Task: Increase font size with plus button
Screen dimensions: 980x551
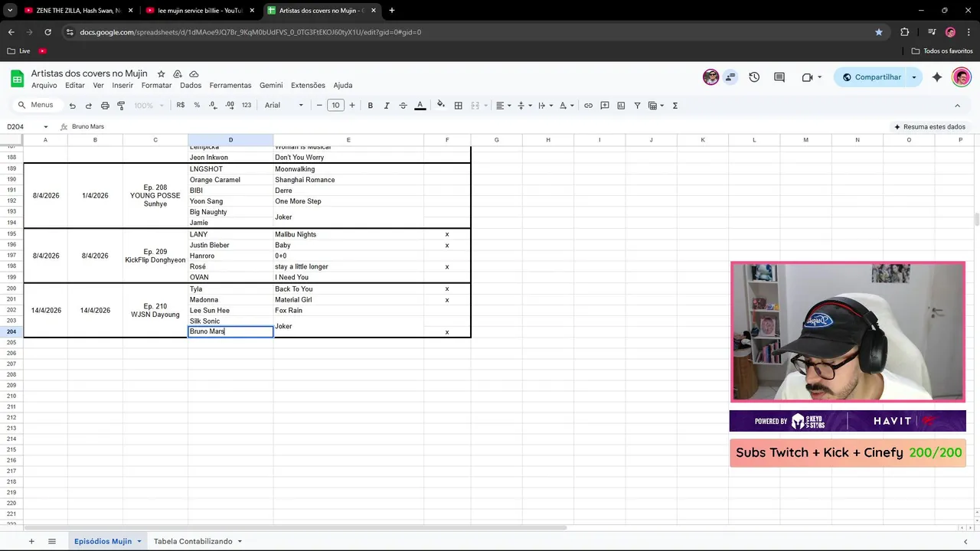Action: pyautogui.click(x=352, y=106)
